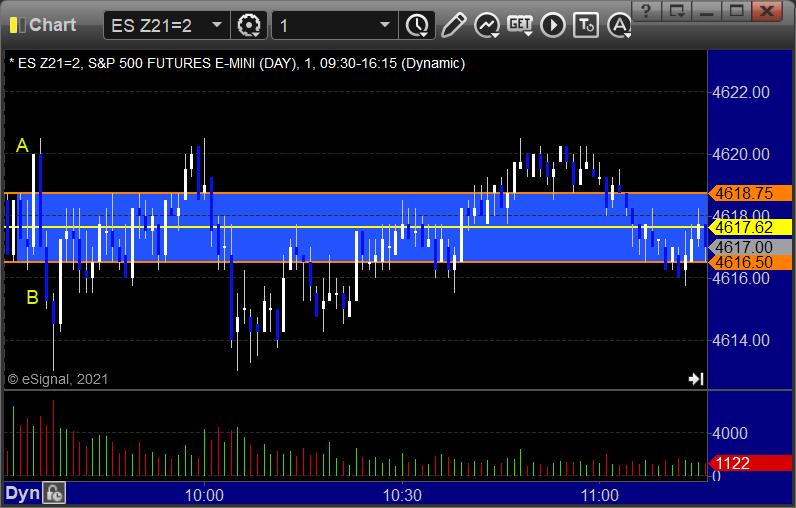The width and height of the screenshot is (796, 508).
Task: Click the lock icon beside Dyn
Action: [54, 493]
